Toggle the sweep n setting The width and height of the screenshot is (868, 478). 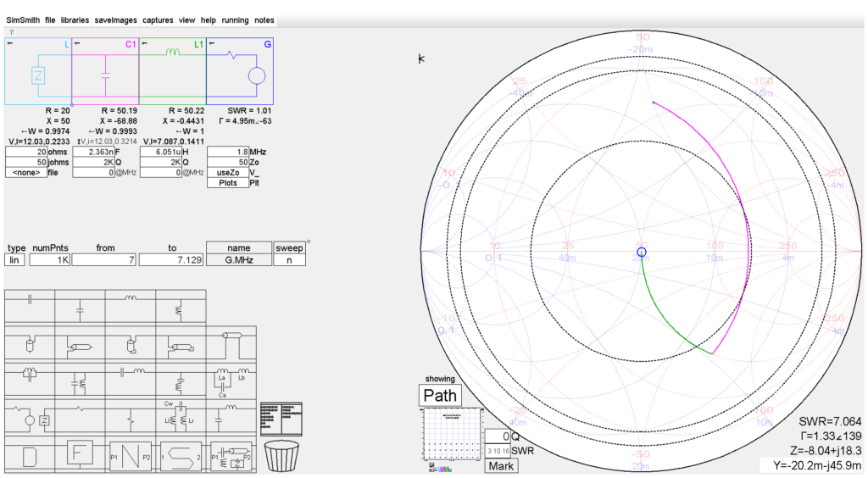(289, 260)
